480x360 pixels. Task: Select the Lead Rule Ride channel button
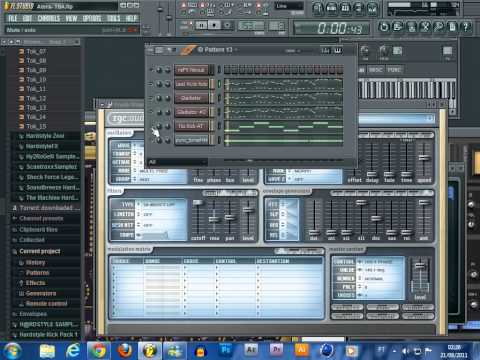[191, 84]
